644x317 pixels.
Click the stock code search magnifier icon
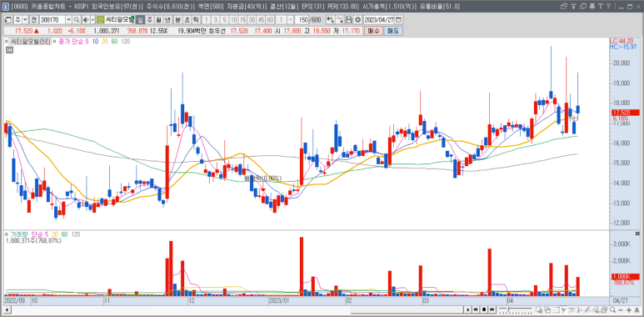pos(77,20)
